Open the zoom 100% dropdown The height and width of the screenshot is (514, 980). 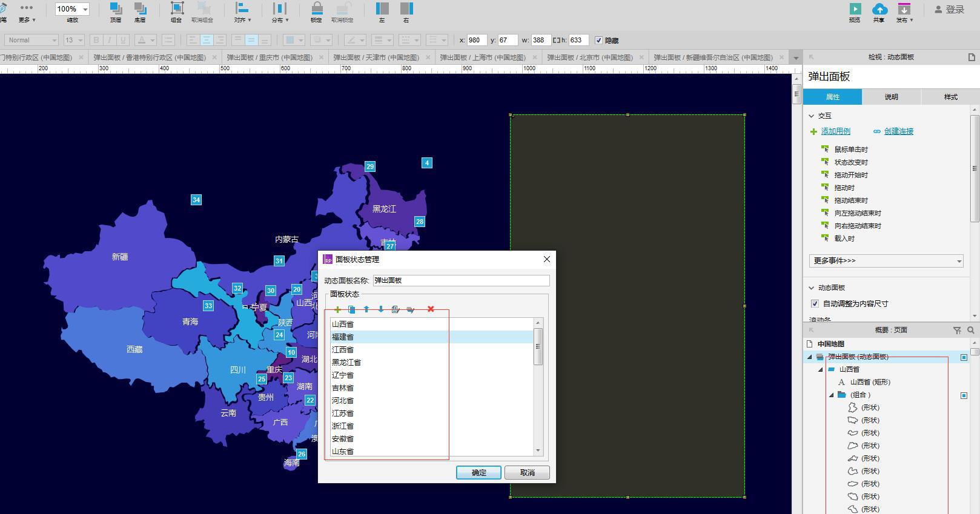(85, 9)
